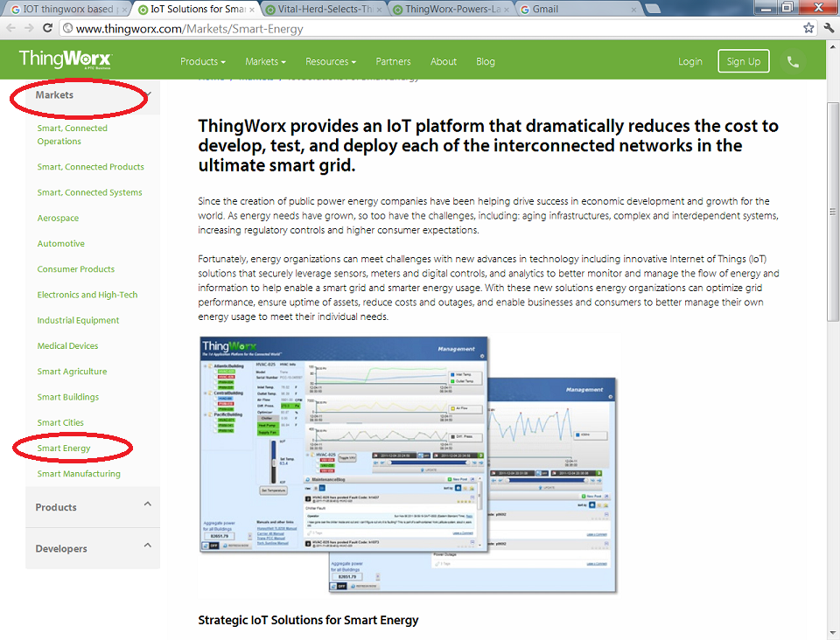840x640 pixels.
Task: Click the site info icon in address bar
Action: pos(68,28)
